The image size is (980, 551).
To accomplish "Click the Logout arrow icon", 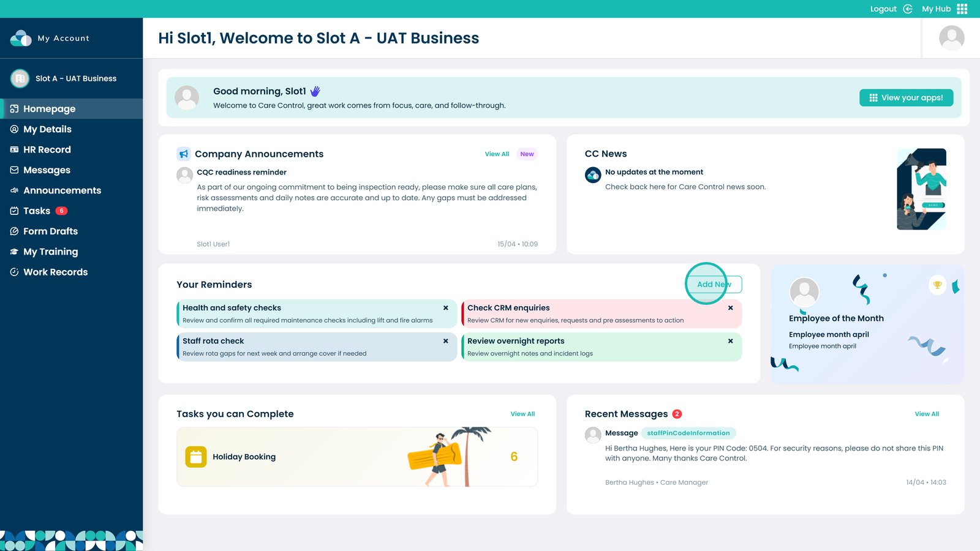I will pyautogui.click(x=908, y=9).
